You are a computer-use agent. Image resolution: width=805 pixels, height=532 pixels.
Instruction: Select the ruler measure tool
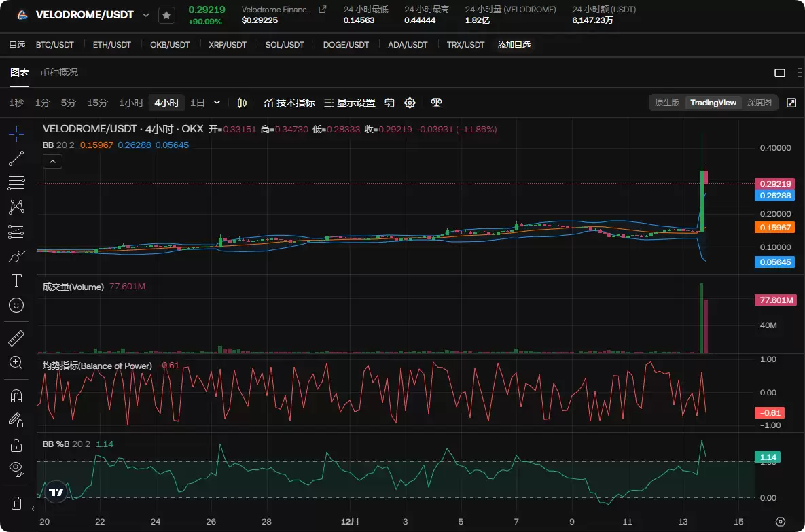(16, 338)
